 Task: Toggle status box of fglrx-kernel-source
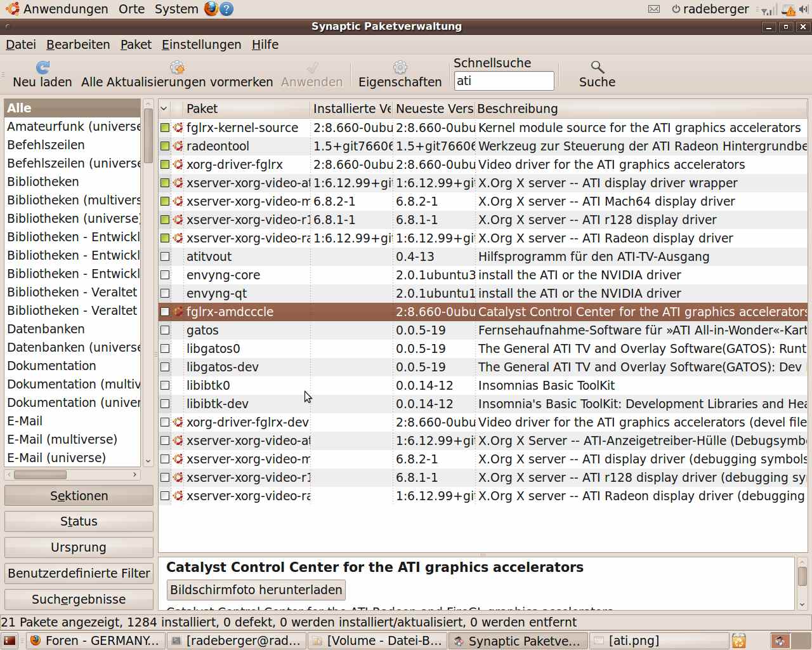165,128
